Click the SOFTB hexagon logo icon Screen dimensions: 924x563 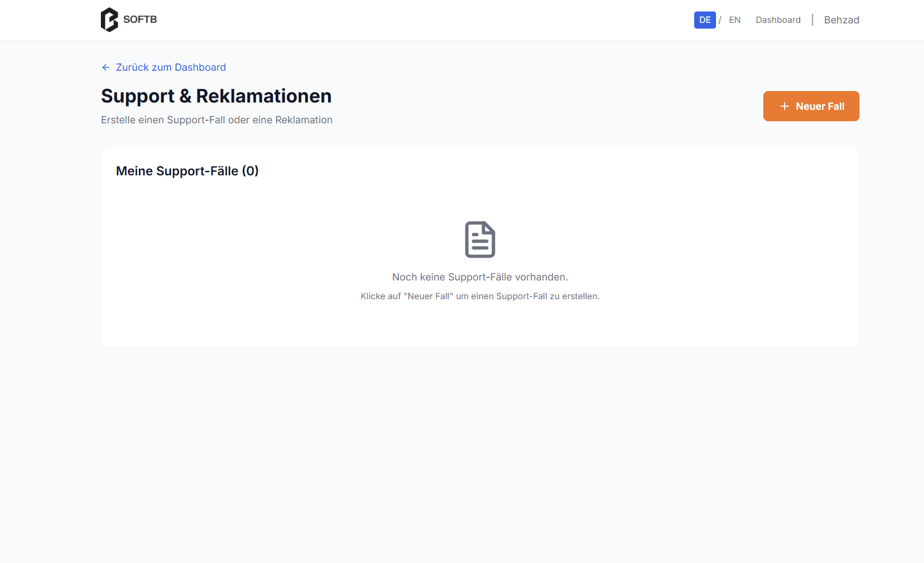pos(109,20)
